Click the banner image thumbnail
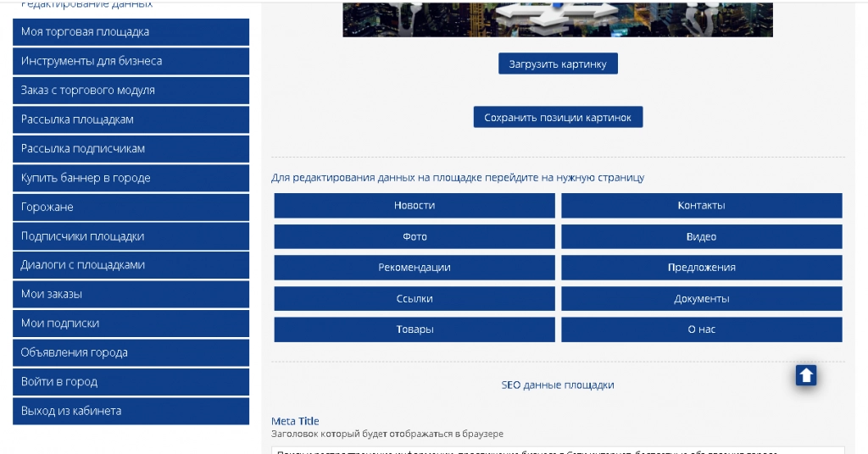 pos(558,19)
